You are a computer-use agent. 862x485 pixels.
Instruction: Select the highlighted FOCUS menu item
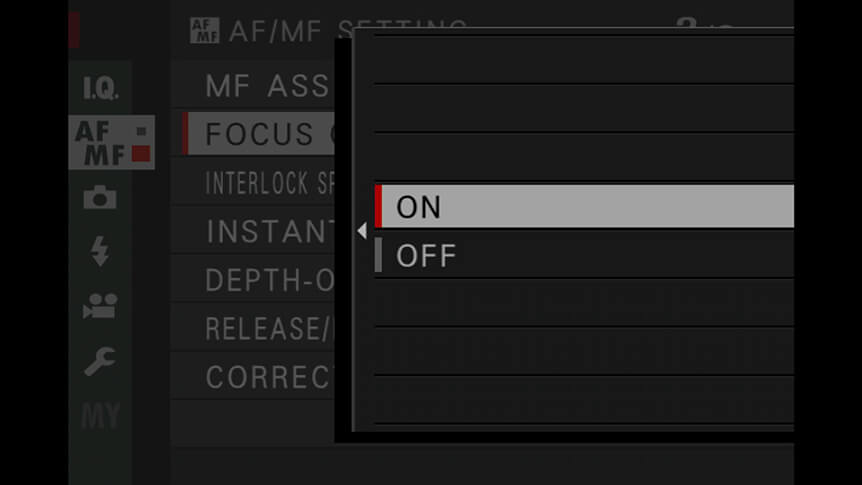tap(258, 134)
